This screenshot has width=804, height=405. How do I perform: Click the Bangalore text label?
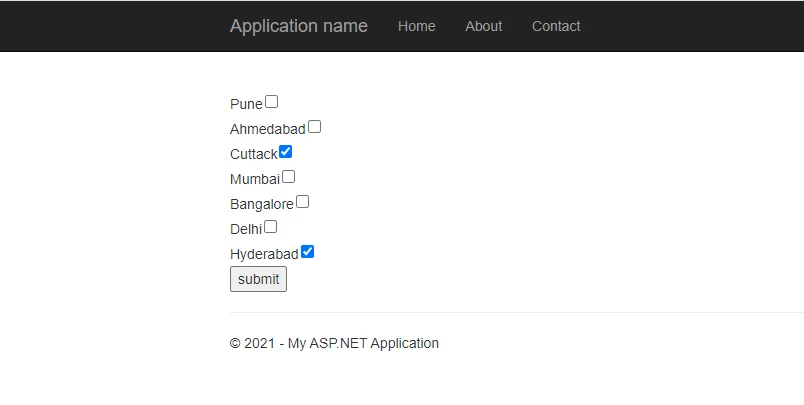pyautogui.click(x=262, y=205)
